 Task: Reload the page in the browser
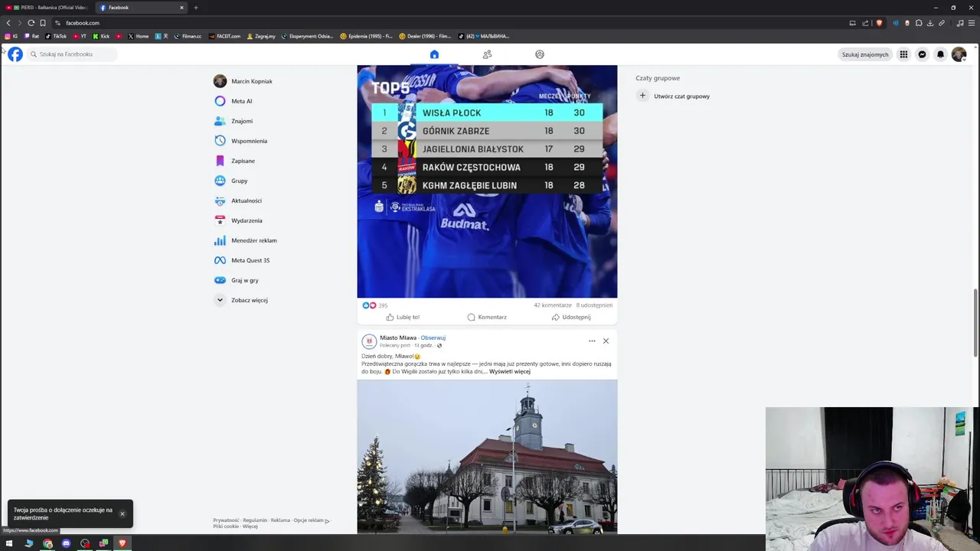(31, 23)
